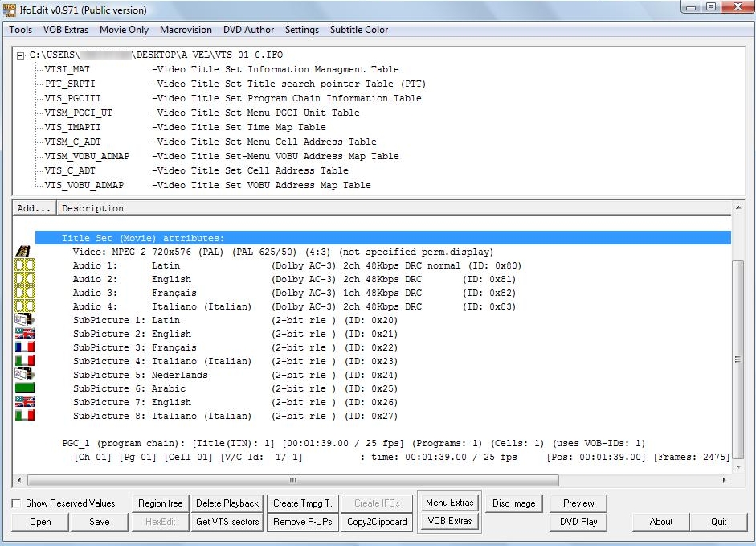Click the flag icon for SubPicture 2 English
The width and height of the screenshot is (756, 546).
coord(25,333)
